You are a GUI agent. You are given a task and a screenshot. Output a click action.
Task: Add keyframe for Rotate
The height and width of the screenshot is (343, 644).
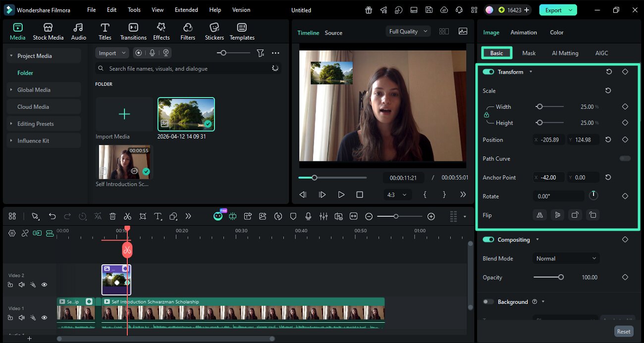point(625,196)
